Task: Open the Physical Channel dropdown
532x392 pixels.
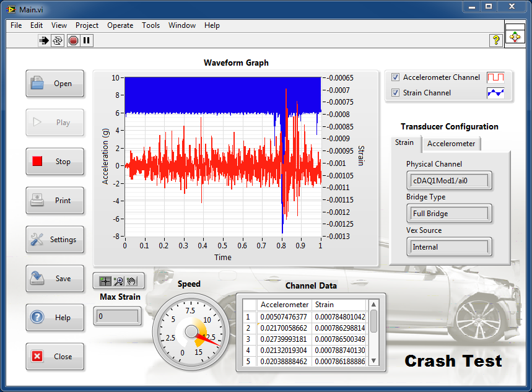Action: pyautogui.click(x=449, y=181)
